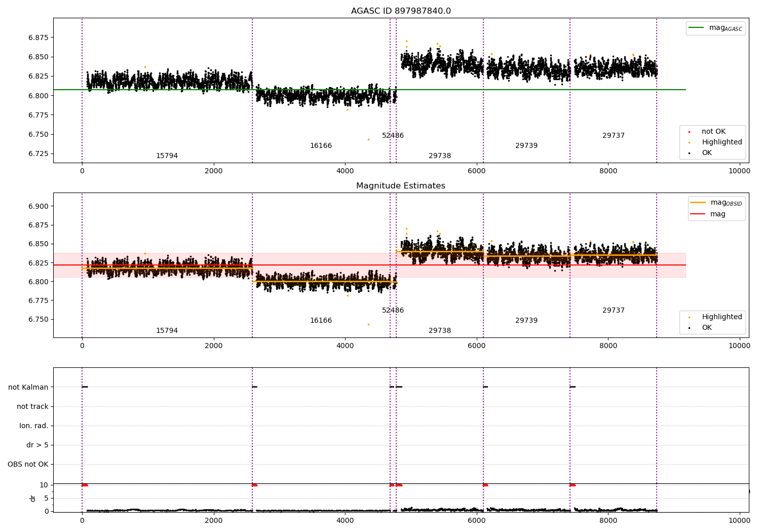
Task: Click the "not Kalman" axis label
Action: [28, 388]
